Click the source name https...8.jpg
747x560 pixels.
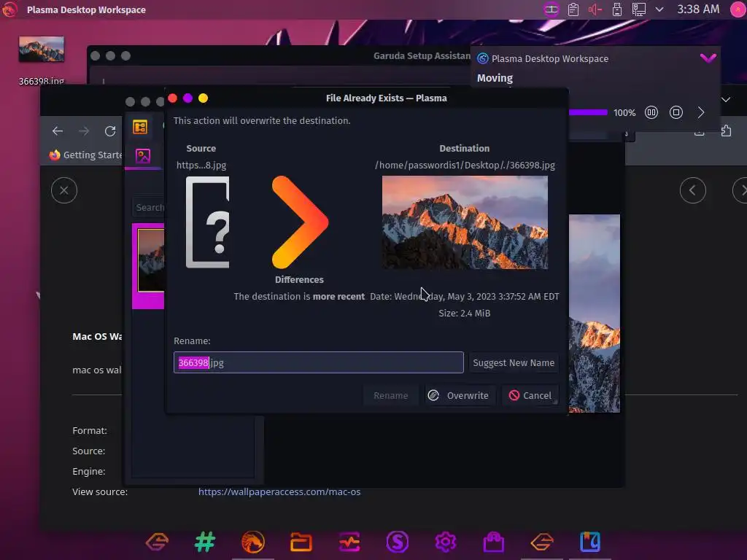[x=201, y=166]
